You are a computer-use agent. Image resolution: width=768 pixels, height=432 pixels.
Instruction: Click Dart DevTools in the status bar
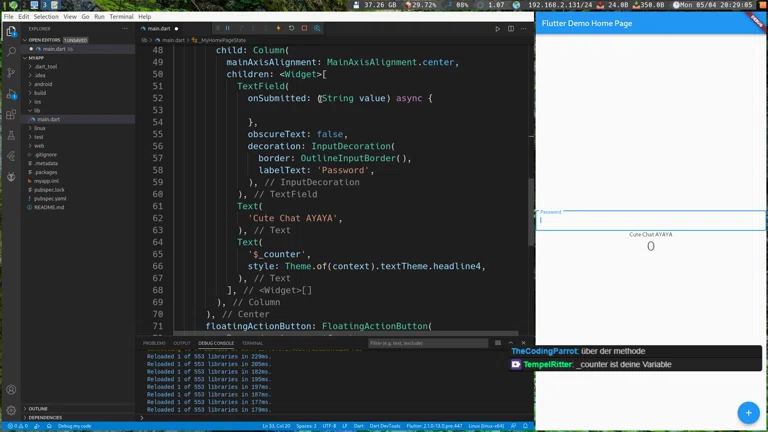tap(387, 426)
